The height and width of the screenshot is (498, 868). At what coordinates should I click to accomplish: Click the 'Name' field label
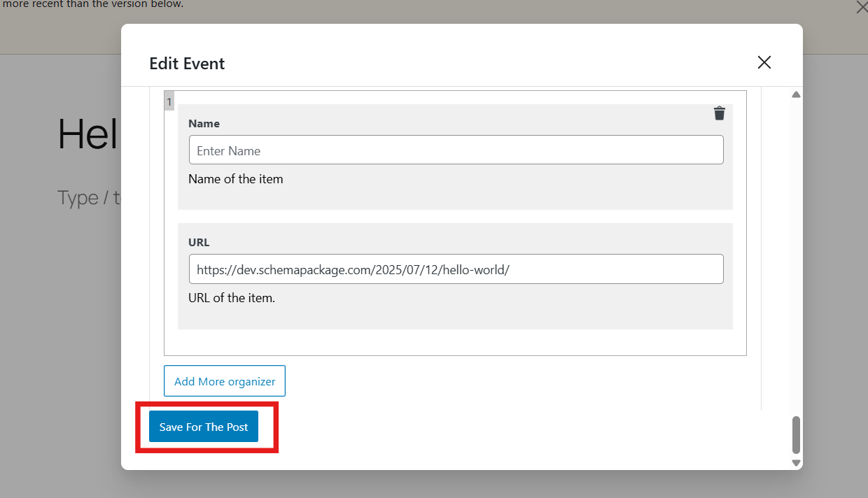click(204, 124)
